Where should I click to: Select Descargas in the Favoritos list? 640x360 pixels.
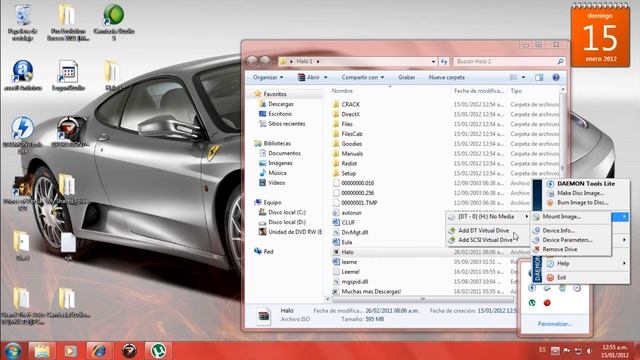[x=281, y=104]
